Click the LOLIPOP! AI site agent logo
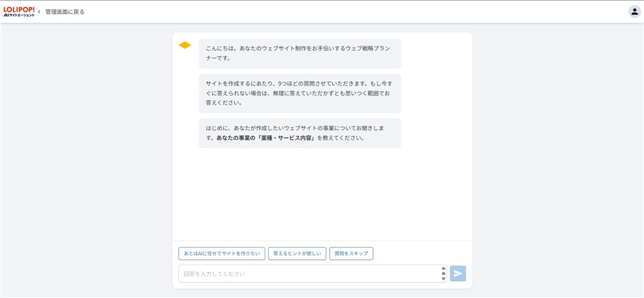644x298 pixels. tap(19, 12)
